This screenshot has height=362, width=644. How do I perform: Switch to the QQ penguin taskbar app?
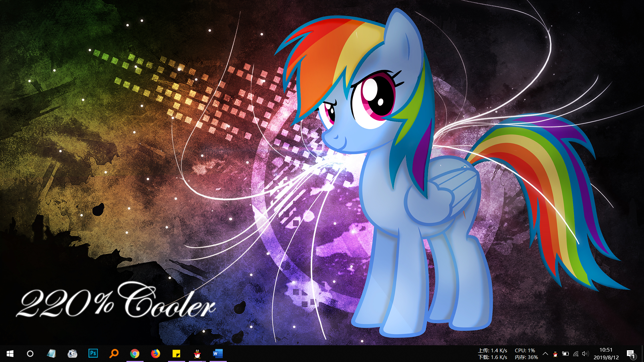point(197,354)
